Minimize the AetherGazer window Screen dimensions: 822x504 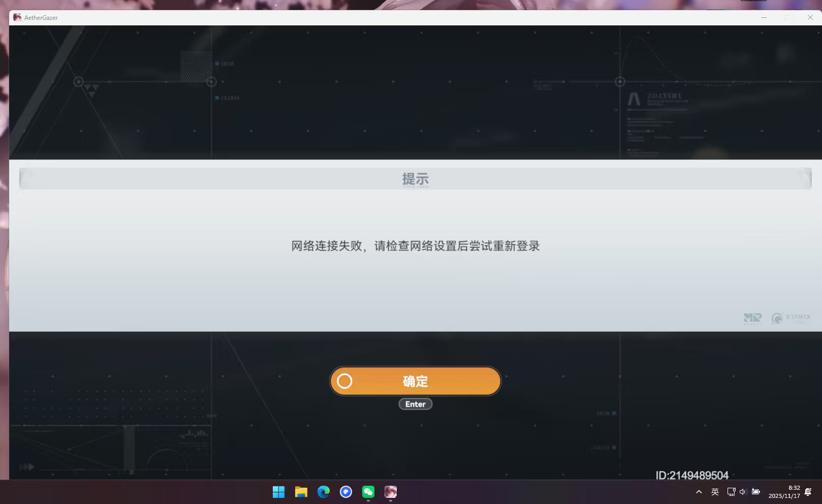click(x=764, y=17)
